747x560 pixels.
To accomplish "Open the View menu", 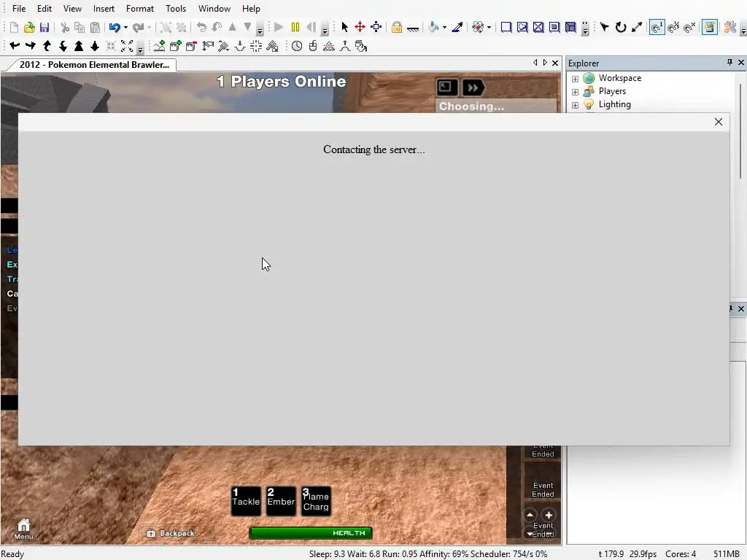I will pos(72,9).
